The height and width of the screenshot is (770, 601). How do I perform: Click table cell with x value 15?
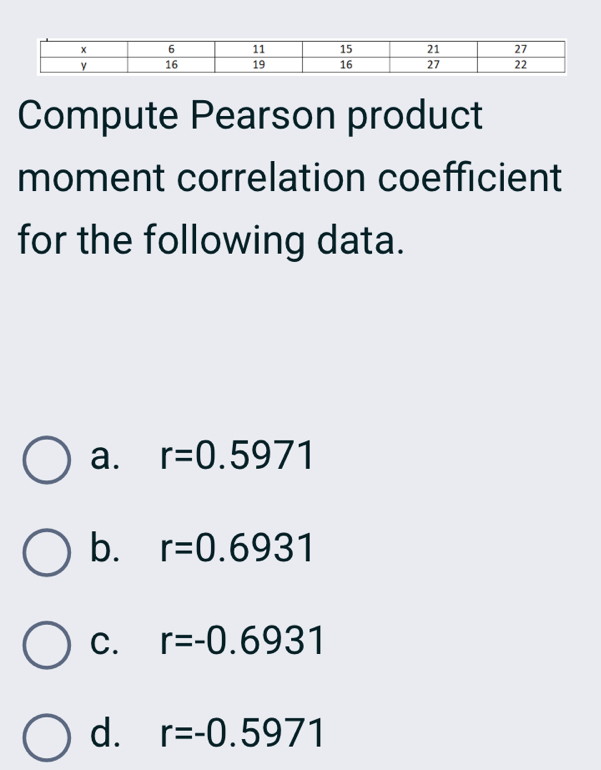point(346,48)
